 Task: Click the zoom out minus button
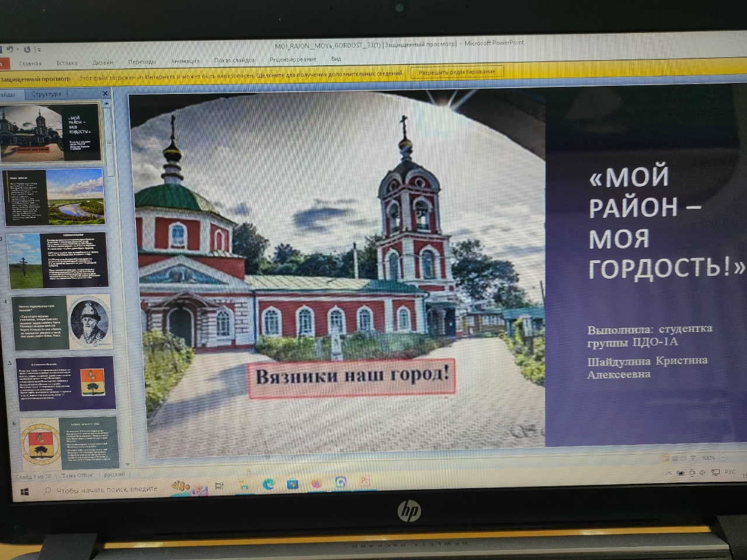[x=724, y=458]
